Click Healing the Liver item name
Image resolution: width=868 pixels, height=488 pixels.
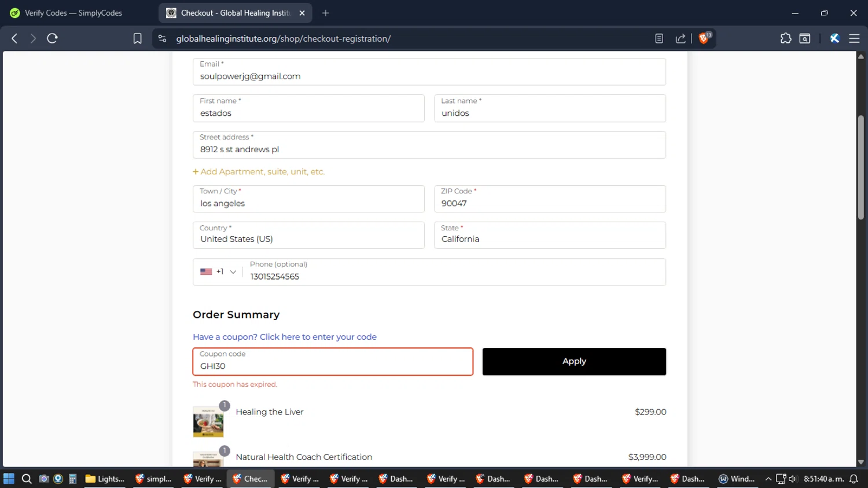270,412
